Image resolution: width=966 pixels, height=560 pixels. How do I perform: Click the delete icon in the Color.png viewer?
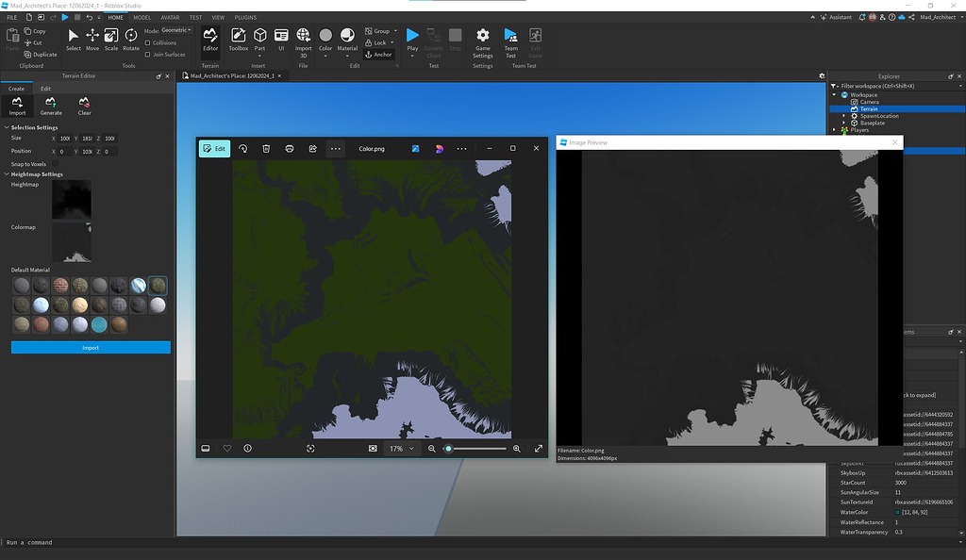[x=266, y=148]
